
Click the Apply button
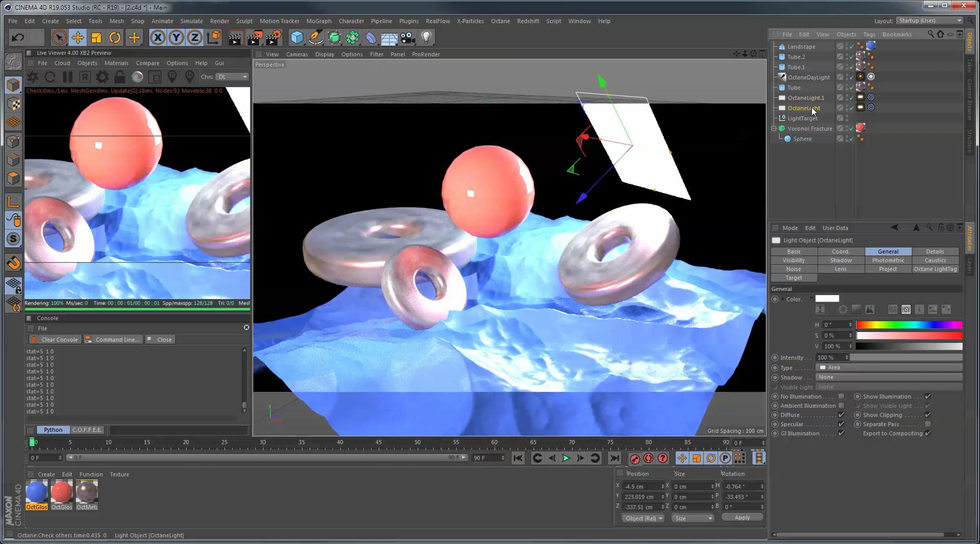[742, 517]
